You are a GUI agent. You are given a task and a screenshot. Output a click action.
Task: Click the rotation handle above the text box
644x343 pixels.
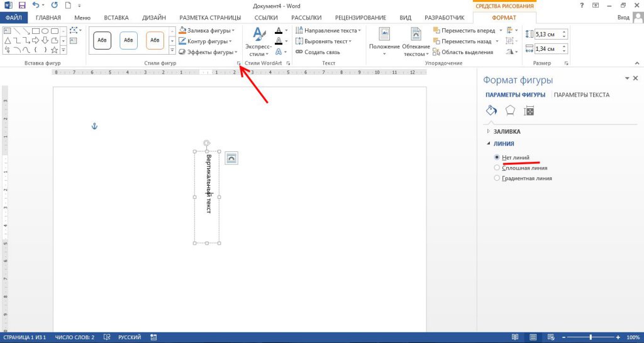coord(207,143)
